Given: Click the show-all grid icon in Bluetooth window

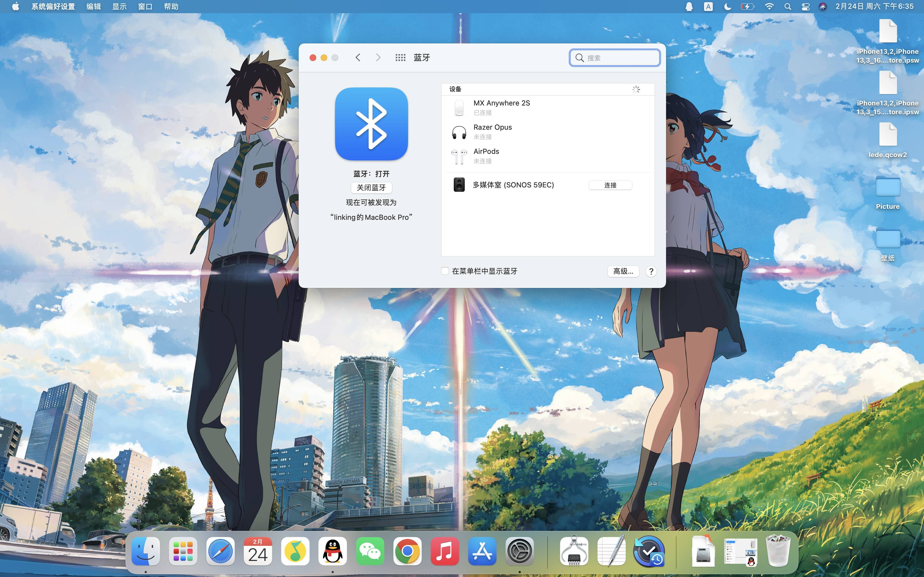Looking at the screenshot, I should point(400,58).
